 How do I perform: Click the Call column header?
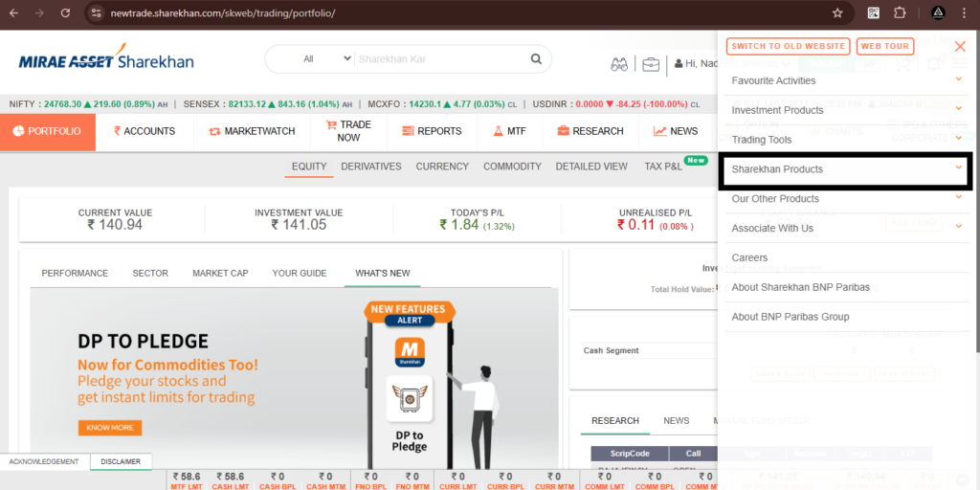pos(693,453)
